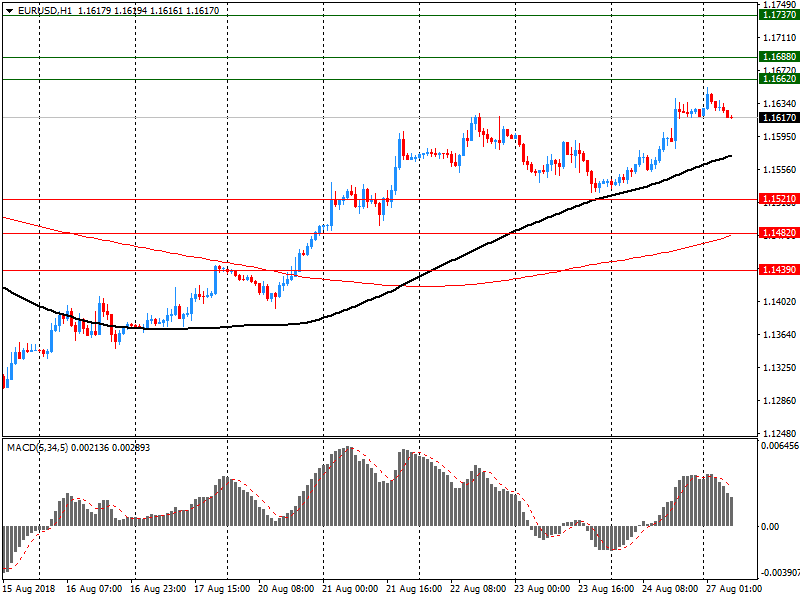Select the 1.13640 price scale value

click(780, 335)
